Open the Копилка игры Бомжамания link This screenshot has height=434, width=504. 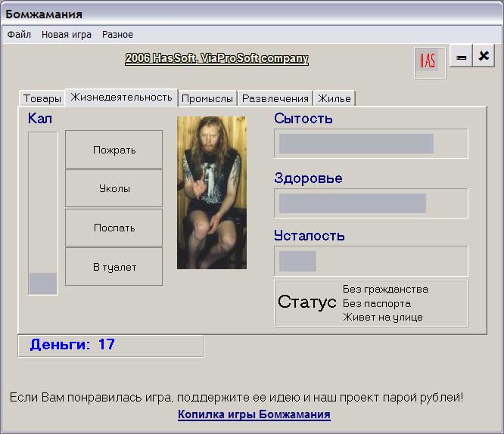pos(254,414)
